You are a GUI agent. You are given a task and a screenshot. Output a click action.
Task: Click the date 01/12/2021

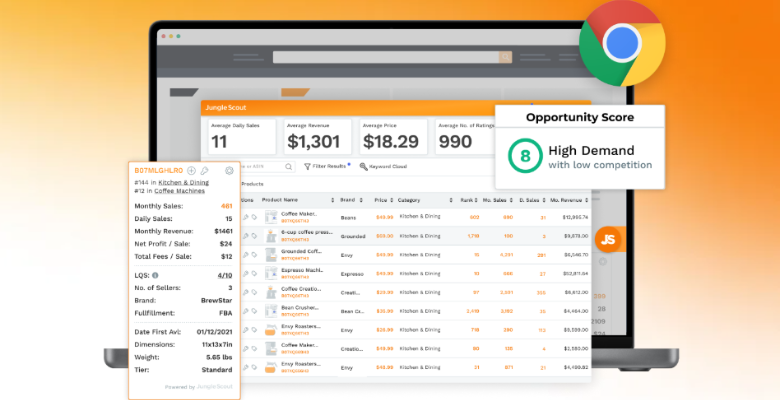(x=214, y=332)
